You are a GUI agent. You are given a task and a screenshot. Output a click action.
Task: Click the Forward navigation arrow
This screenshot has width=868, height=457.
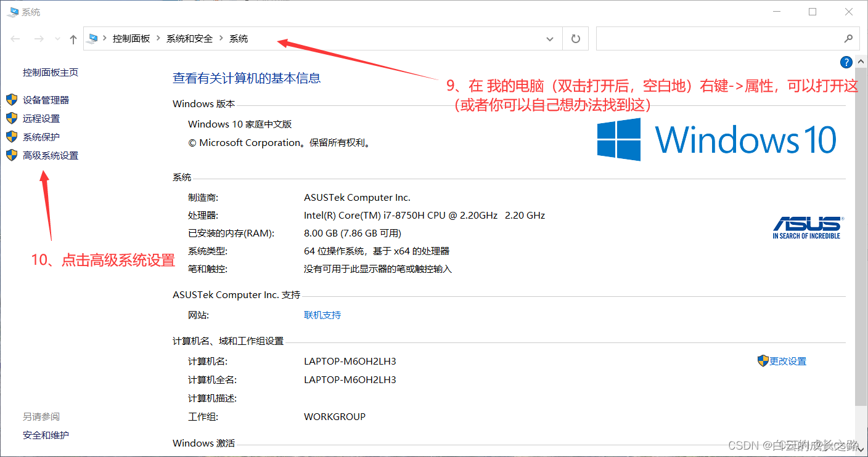[x=39, y=39]
